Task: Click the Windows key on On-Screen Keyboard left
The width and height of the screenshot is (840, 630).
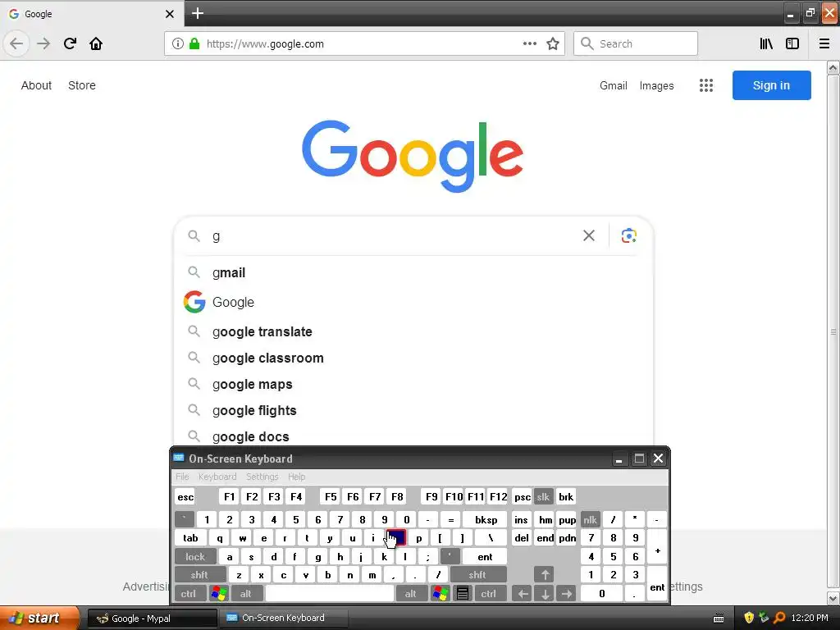Action: [219, 594]
